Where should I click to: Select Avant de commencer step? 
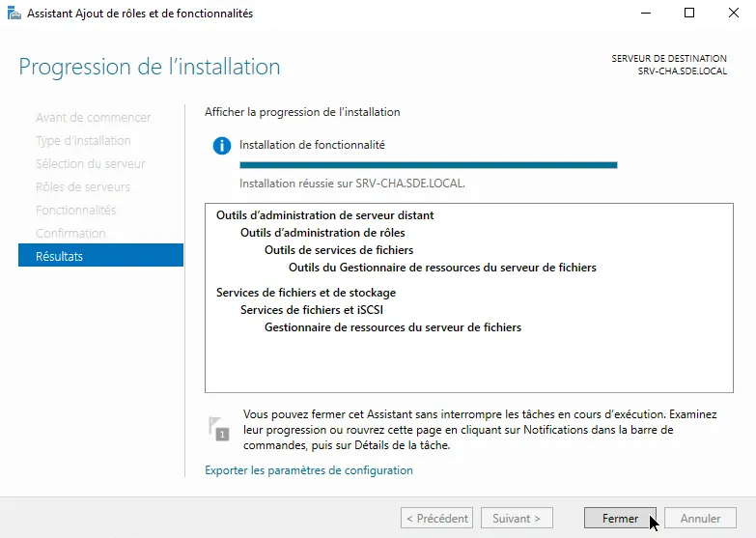coord(93,117)
